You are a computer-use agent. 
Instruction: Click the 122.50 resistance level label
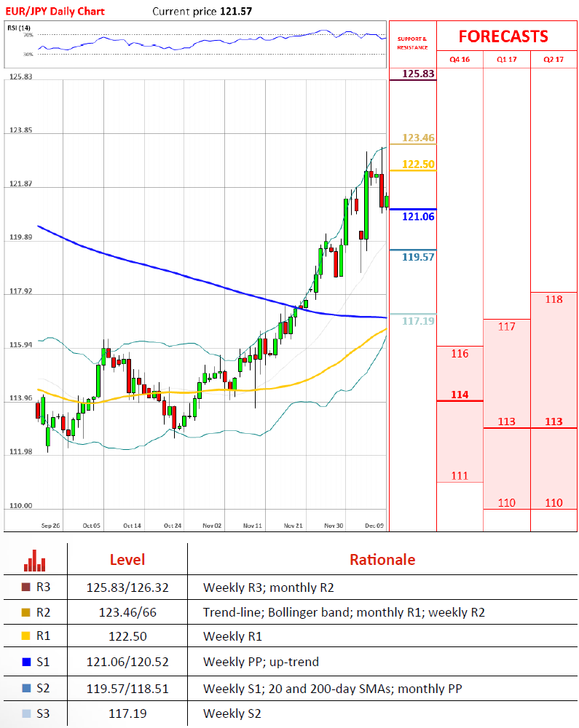point(418,164)
